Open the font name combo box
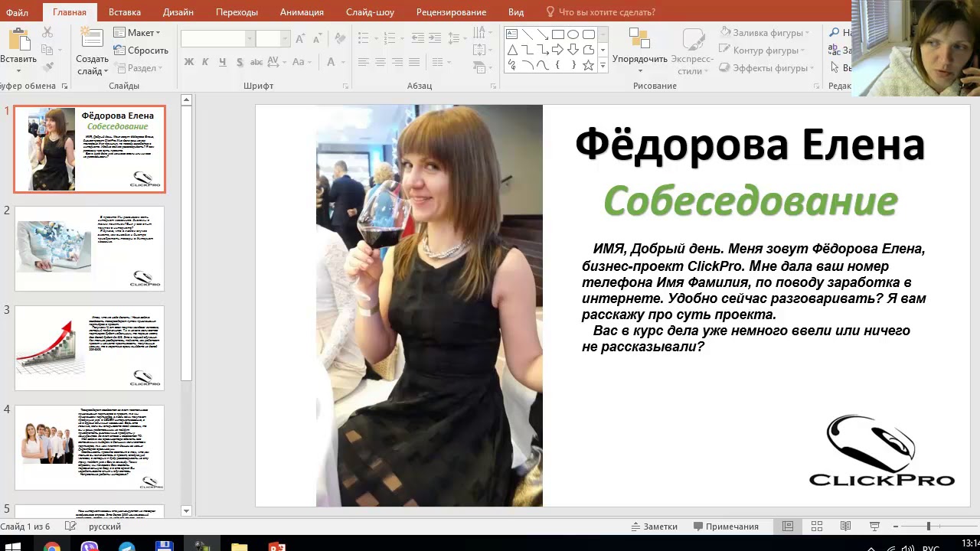The width and height of the screenshot is (980, 551). point(217,38)
